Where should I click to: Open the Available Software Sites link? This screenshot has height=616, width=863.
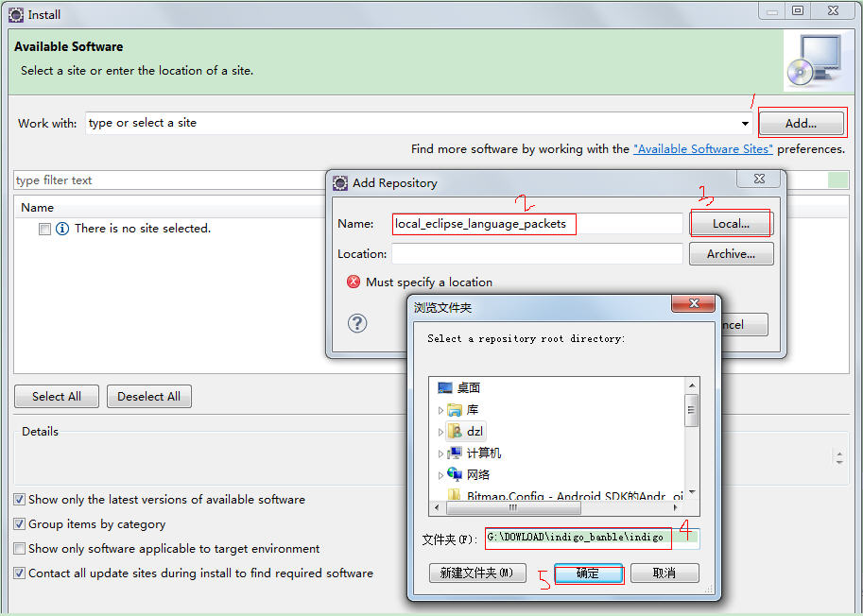coord(703,149)
